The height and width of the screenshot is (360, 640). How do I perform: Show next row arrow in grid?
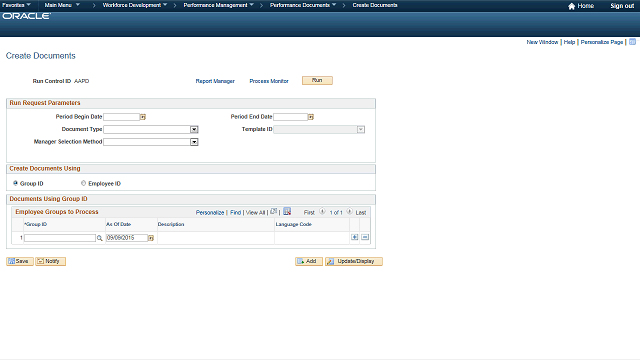click(349, 212)
